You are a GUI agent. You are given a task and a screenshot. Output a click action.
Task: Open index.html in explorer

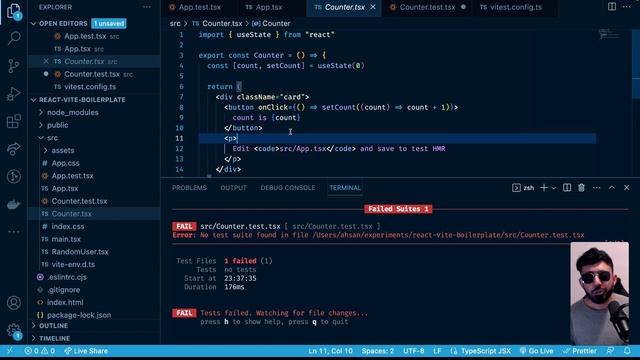65,302
